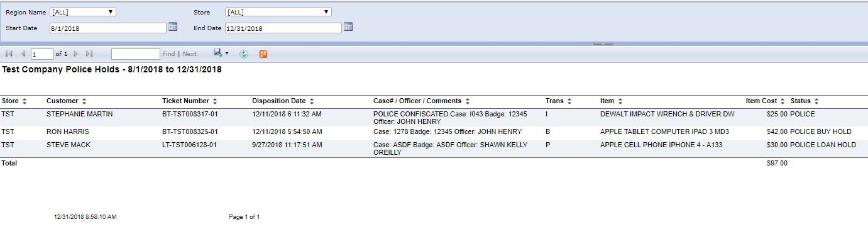Go to next report page
868x246 pixels.
click(76, 54)
